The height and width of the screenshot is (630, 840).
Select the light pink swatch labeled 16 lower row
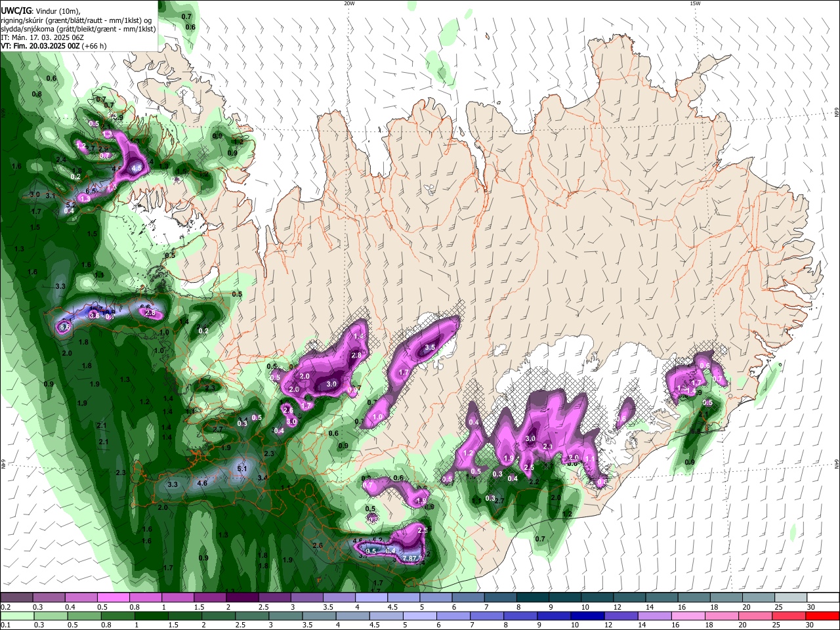pyautogui.click(x=688, y=616)
